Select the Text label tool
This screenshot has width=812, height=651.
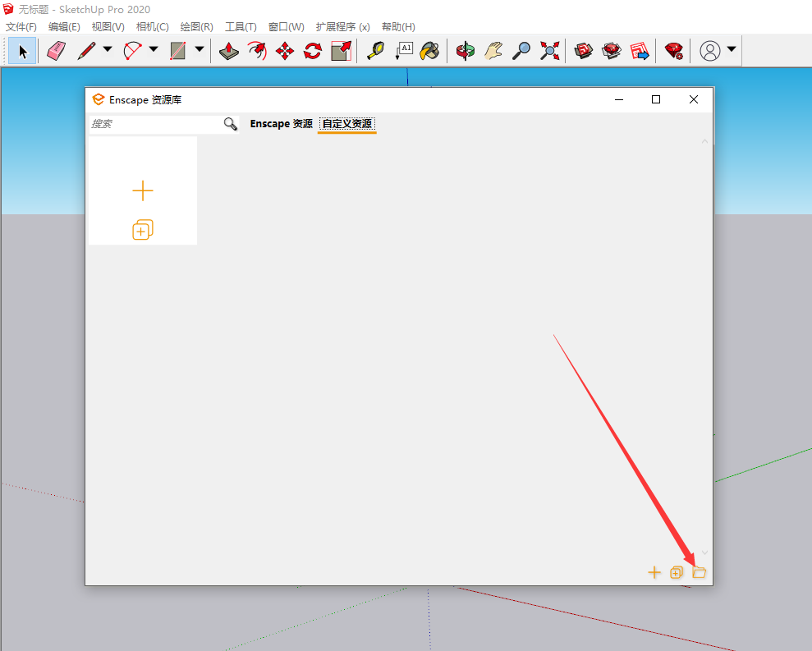click(x=404, y=51)
